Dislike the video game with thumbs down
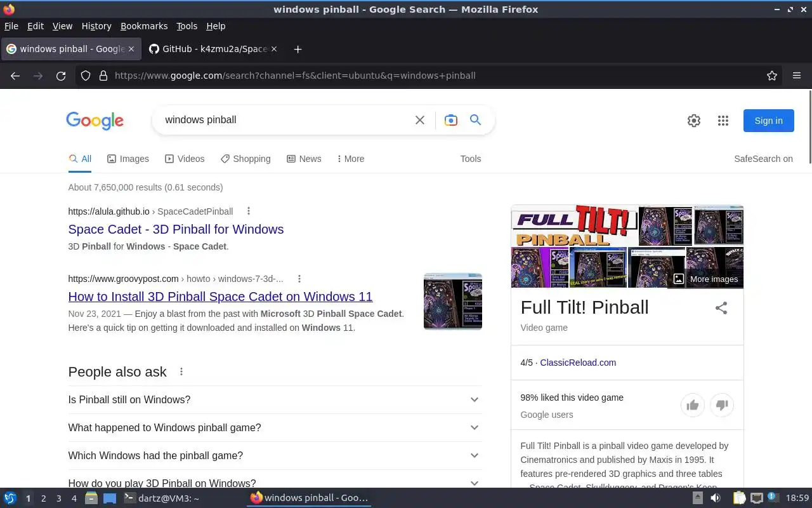The width and height of the screenshot is (812, 508). 722,405
